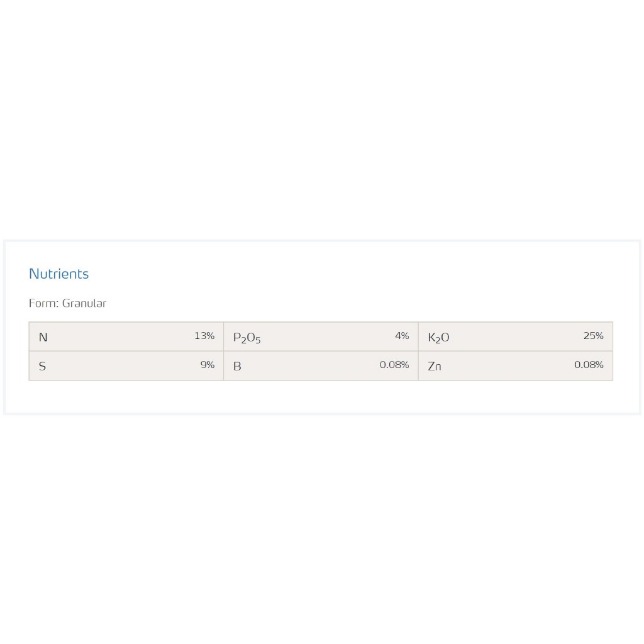Select the N nitrogen label
Viewport: 644px width, 644px height.
(43, 337)
